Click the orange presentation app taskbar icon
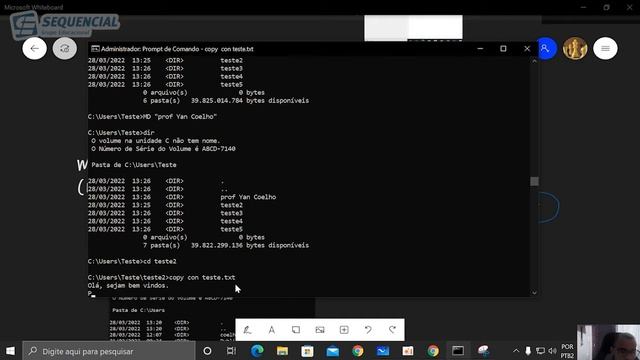Image resolution: width=640 pixels, height=360 pixels. 408,351
